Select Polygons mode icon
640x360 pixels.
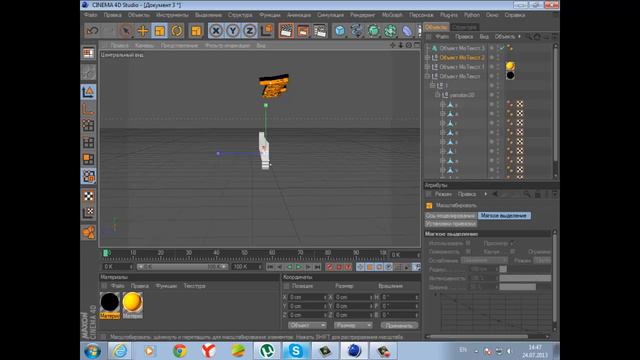(88, 159)
